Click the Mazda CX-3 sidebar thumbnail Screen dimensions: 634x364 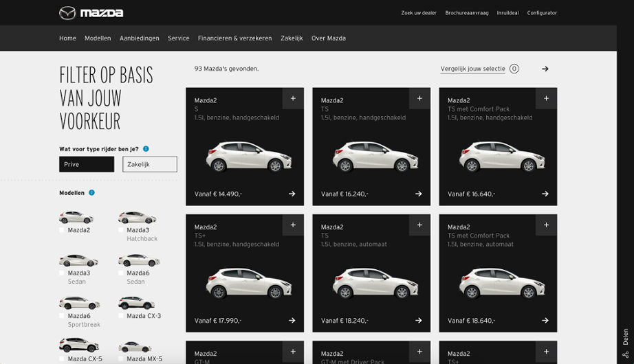[x=136, y=303]
